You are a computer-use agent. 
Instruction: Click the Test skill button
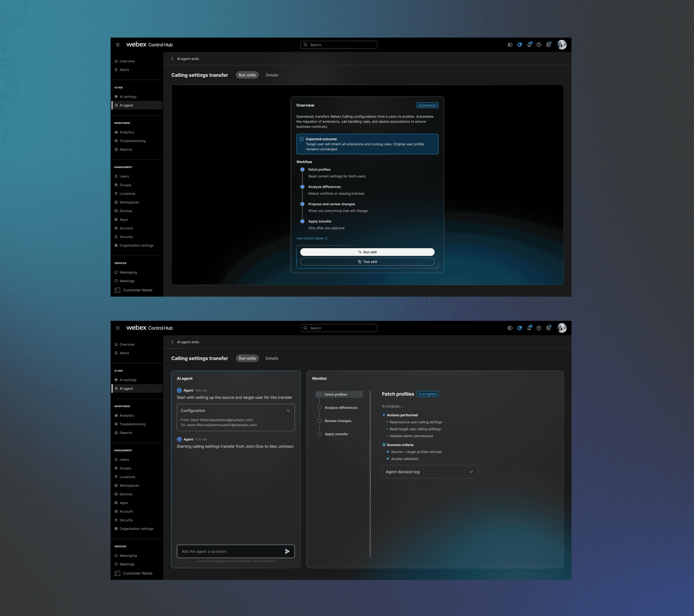click(367, 262)
